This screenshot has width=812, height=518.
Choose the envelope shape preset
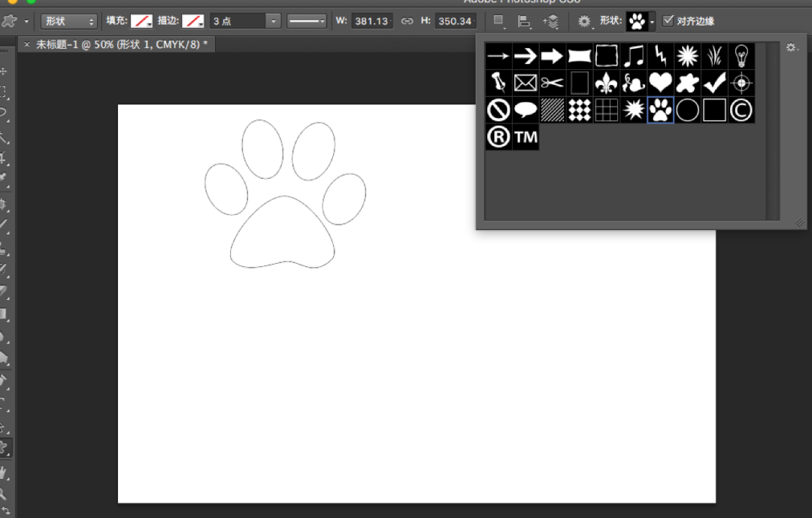(x=526, y=83)
